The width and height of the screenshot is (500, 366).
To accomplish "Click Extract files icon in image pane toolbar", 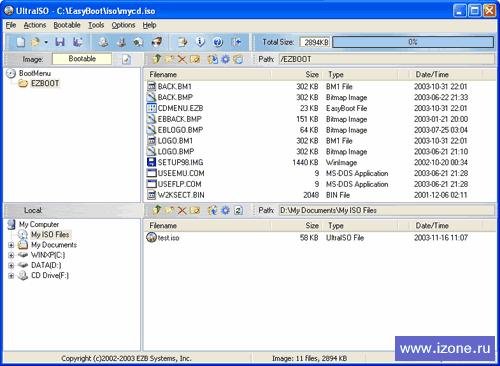I will tap(213, 59).
